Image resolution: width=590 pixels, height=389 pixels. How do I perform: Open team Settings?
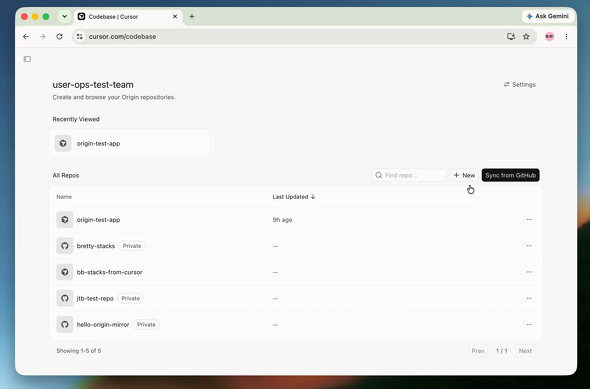(x=520, y=85)
